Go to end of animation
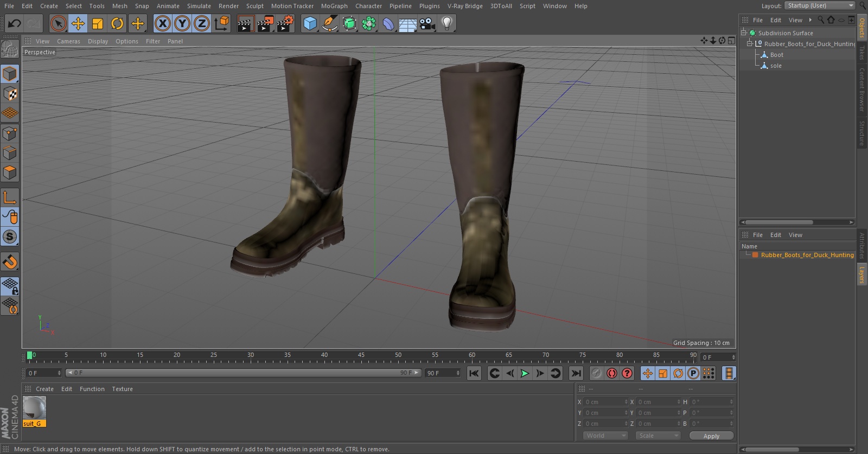This screenshot has height=454, width=868. click(576, 373)
